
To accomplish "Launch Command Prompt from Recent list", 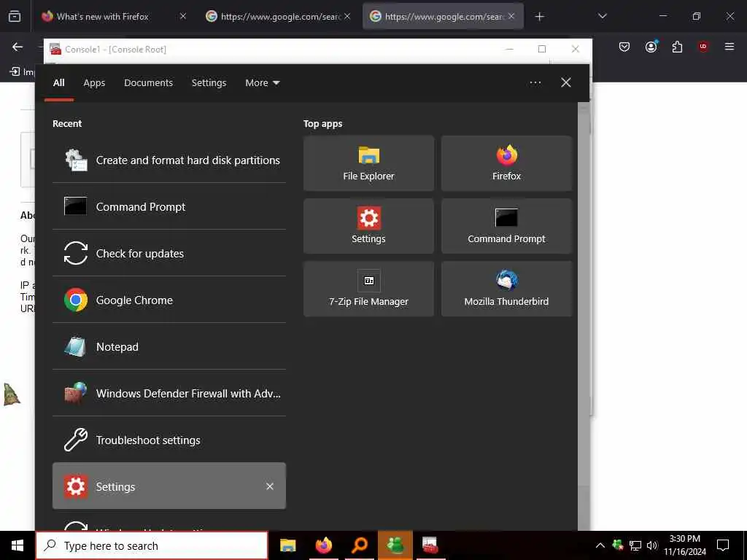I will click(169, 207).
